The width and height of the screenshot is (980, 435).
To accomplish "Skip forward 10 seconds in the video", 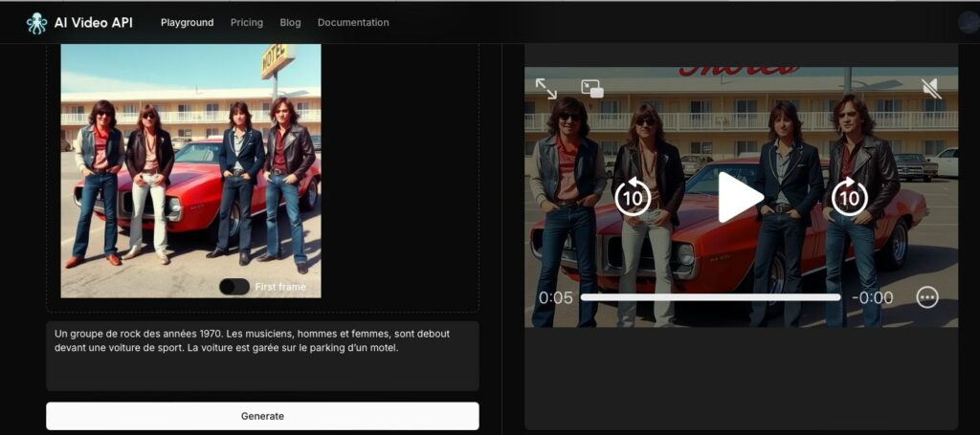I will 849,198.
